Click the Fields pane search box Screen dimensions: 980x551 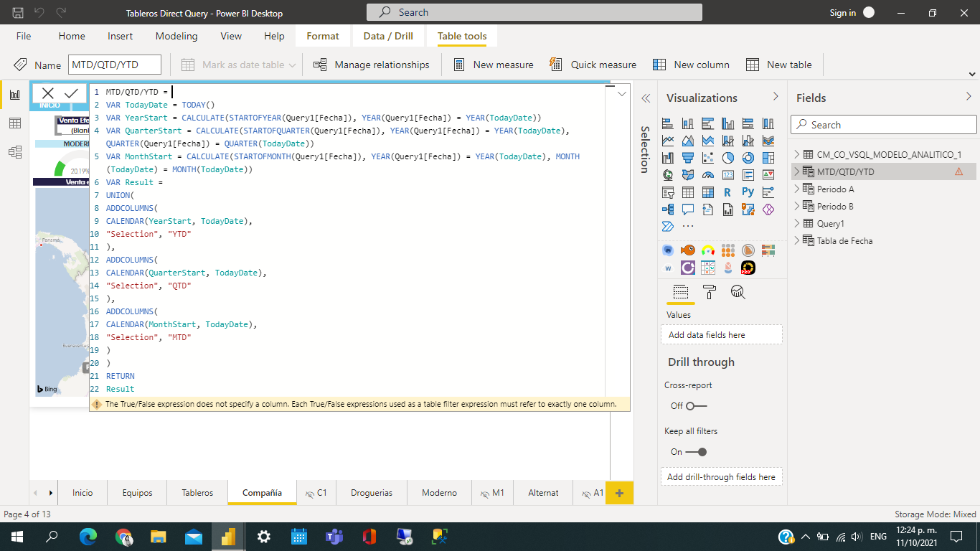pyautogui.click(x=884, y=125)
